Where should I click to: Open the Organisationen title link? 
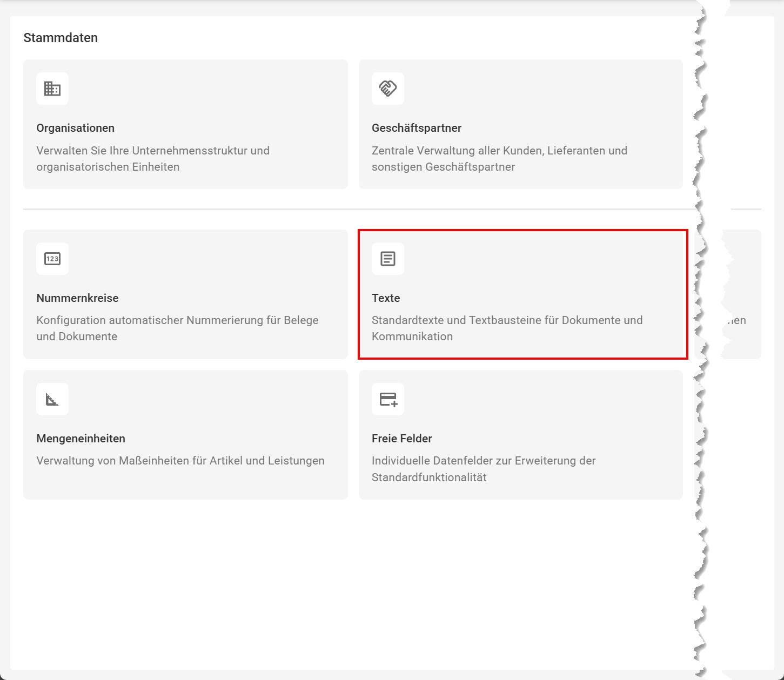pyautogui.click(x=75, y=128)
